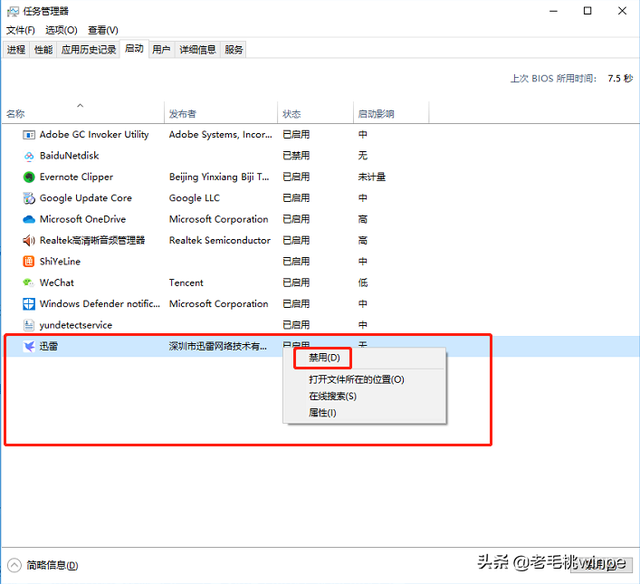Click the 迅雷 bird icon
Image resolution: width=640 pixels, height=584 pixels.
coord(29,346)
